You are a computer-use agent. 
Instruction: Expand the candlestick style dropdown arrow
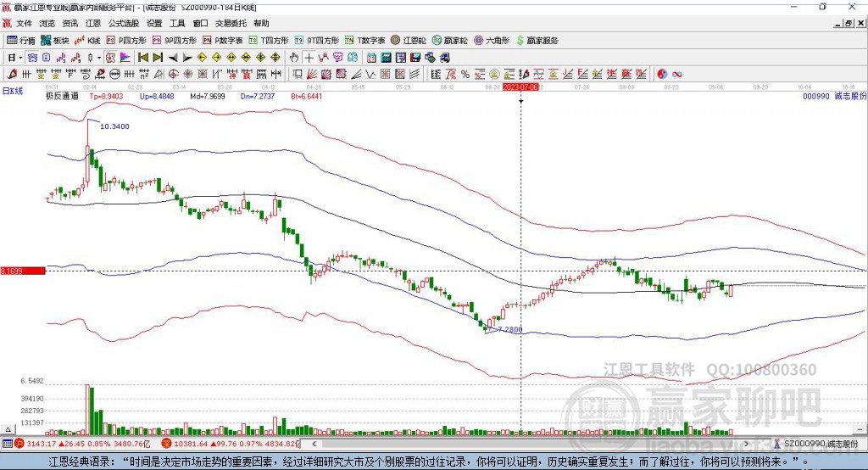pyautogui.click(x=99, y=58)
